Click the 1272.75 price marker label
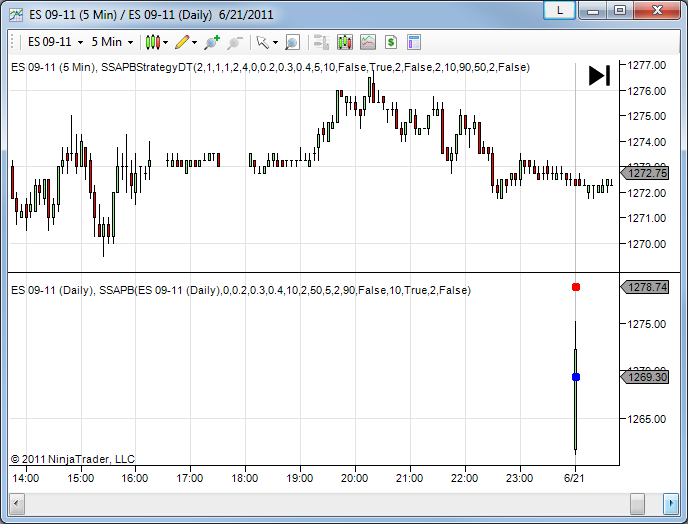The width and height of the screenshot is (688, 524). point(645,173)
